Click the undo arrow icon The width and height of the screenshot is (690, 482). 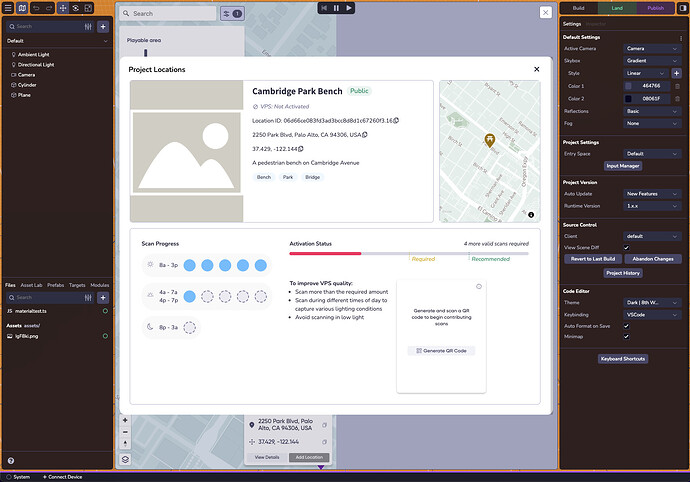[x=37, y=8]
